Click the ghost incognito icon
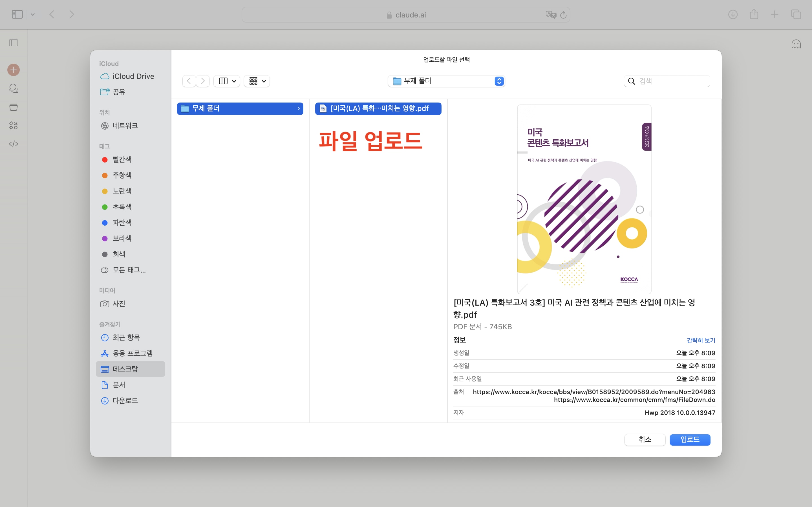 (796, 44)
